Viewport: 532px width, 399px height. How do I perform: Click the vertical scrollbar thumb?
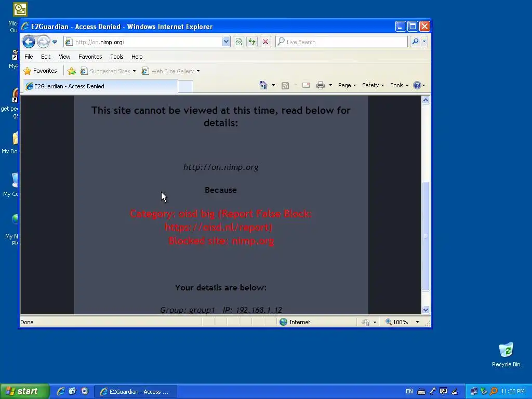coord(426,236)
